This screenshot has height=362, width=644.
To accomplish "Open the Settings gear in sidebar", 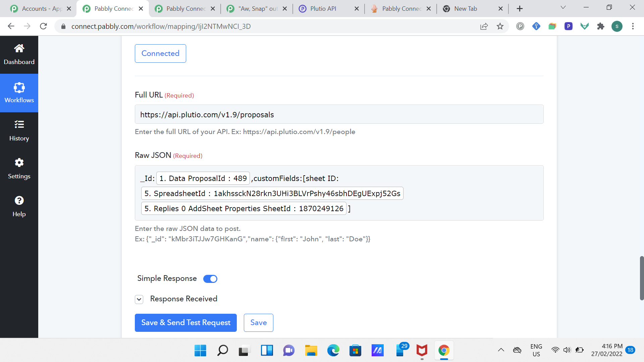I will [19, 169].
